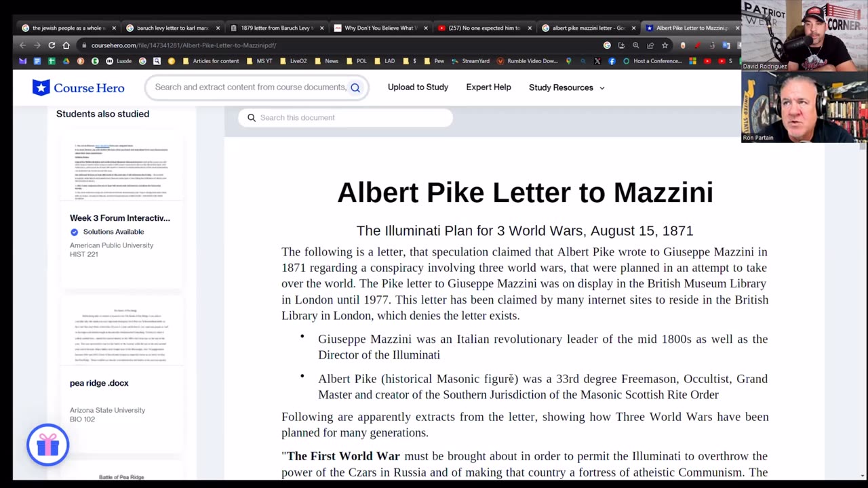Open the Gmail bookmark icon
This screenshot has height=488, width=868.
[x=22, y=61]
